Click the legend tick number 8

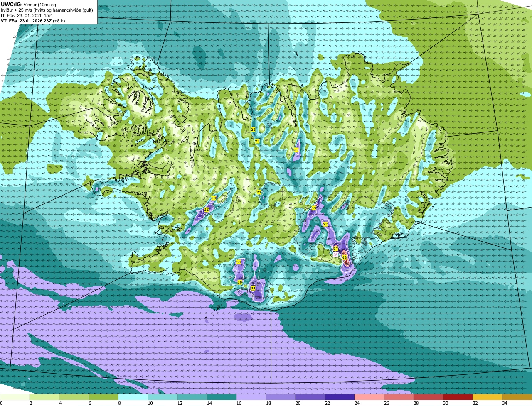119,403
